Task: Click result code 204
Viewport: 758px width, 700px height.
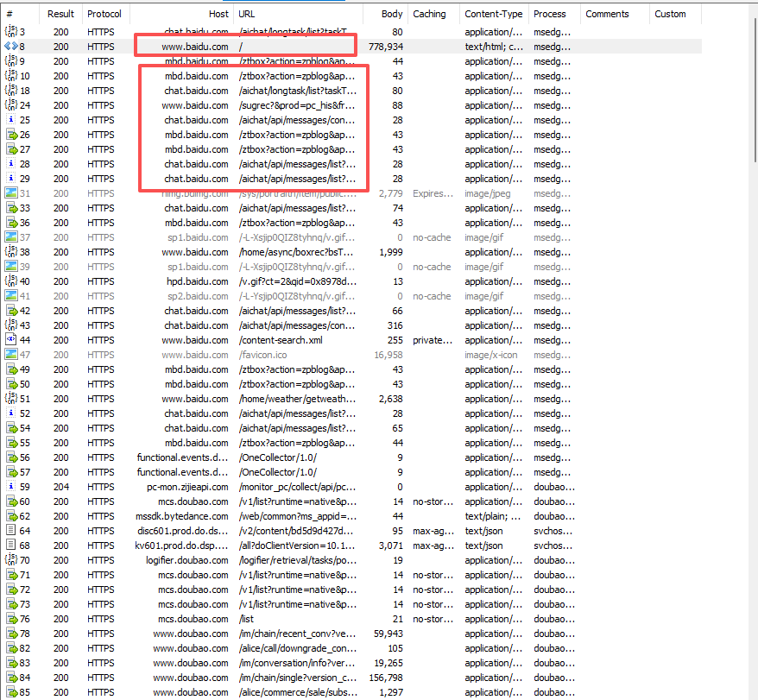Action: point(61,487)
